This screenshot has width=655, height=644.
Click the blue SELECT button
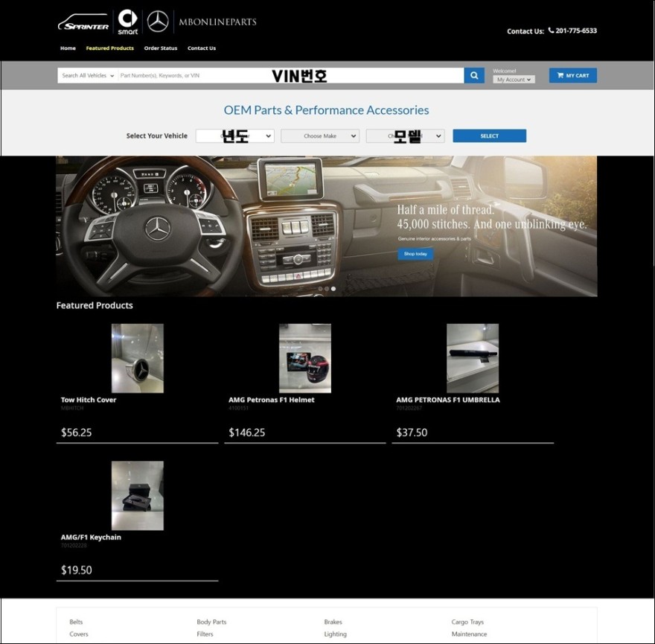point(490,136)
